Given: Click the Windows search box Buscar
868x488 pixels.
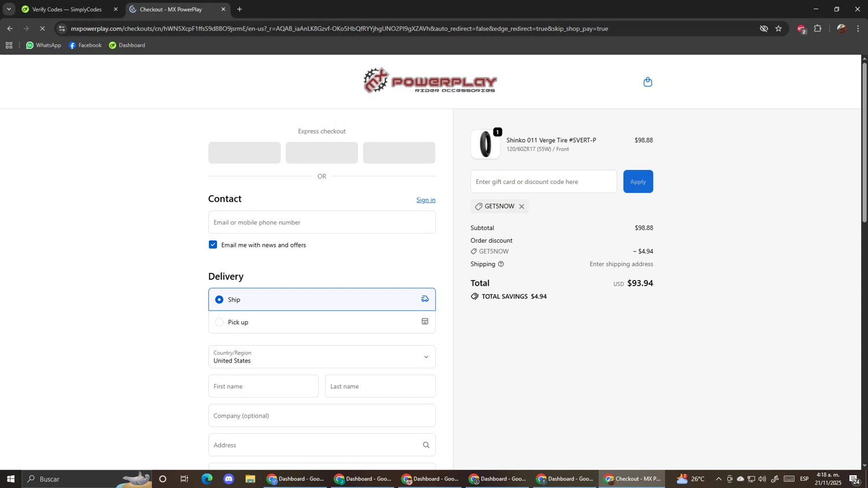Looking at the screenshot, I should point(87,479).
